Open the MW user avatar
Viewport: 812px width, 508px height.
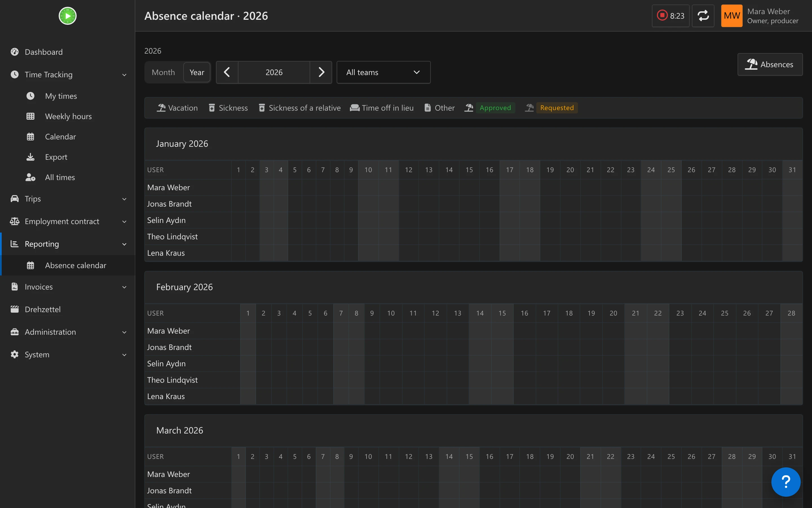732,16
